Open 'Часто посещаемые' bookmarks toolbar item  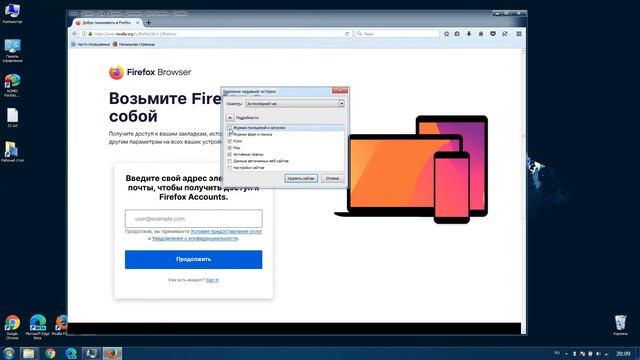(90, 44)
